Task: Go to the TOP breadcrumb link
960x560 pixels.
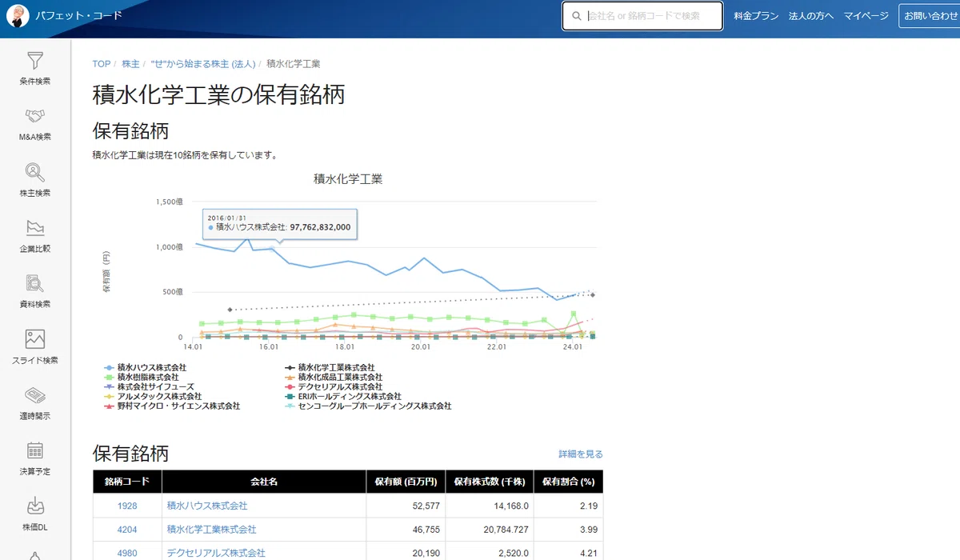Action: coord(102,64)
